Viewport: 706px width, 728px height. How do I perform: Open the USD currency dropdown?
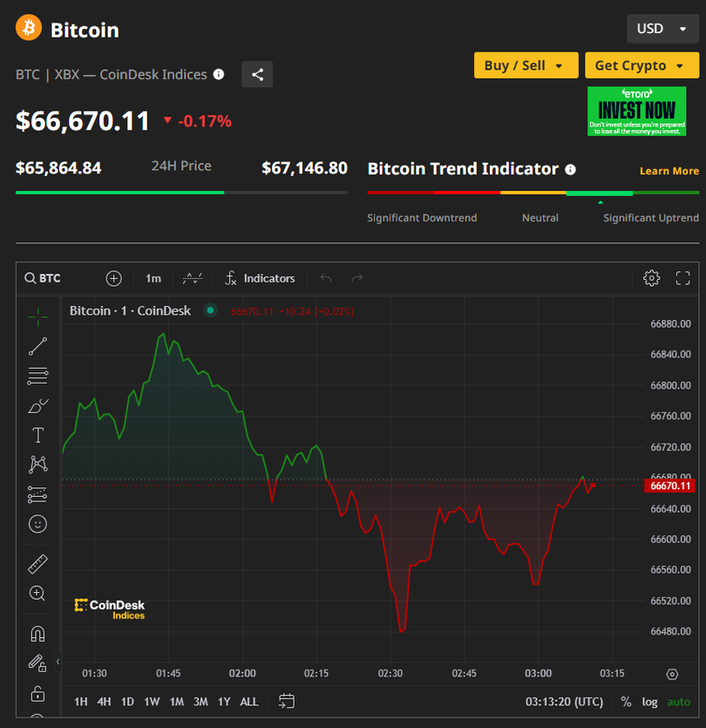pos(662,29)
